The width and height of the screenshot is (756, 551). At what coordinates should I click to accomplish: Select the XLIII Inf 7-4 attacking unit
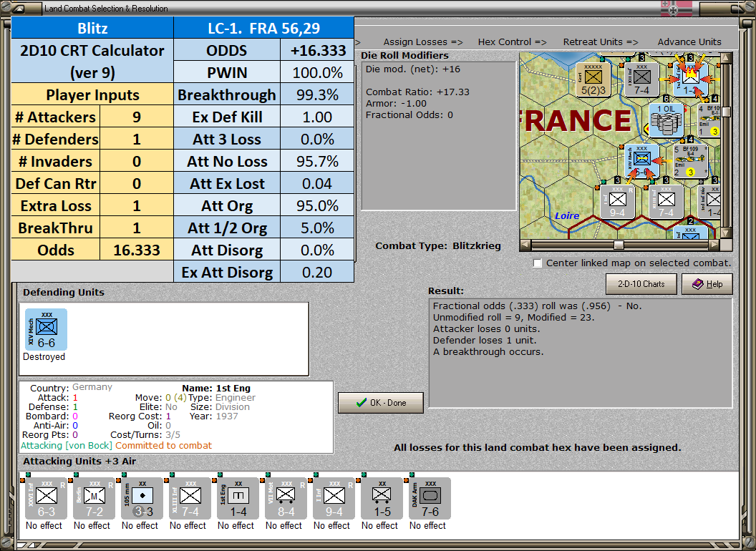coord(190,498)
